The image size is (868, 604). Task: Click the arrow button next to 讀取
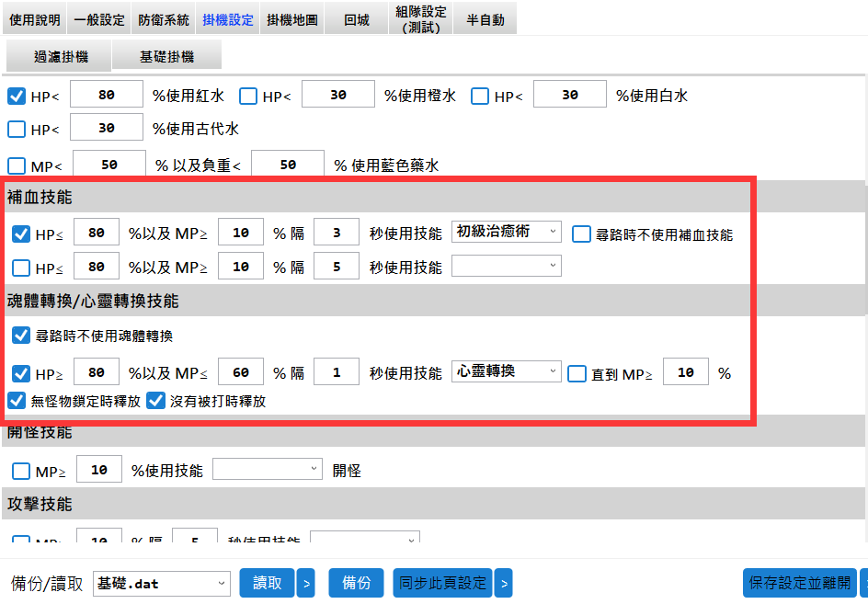306,583
